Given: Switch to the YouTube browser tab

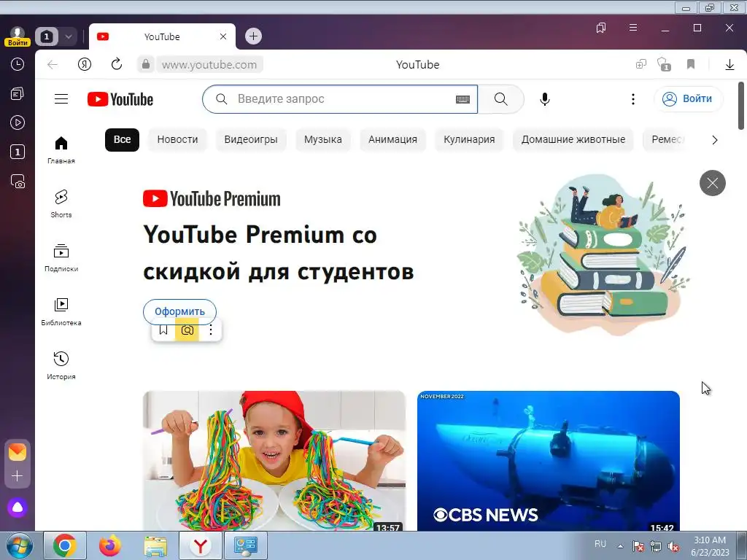Looking at the screenshot, I should (162, 36).
